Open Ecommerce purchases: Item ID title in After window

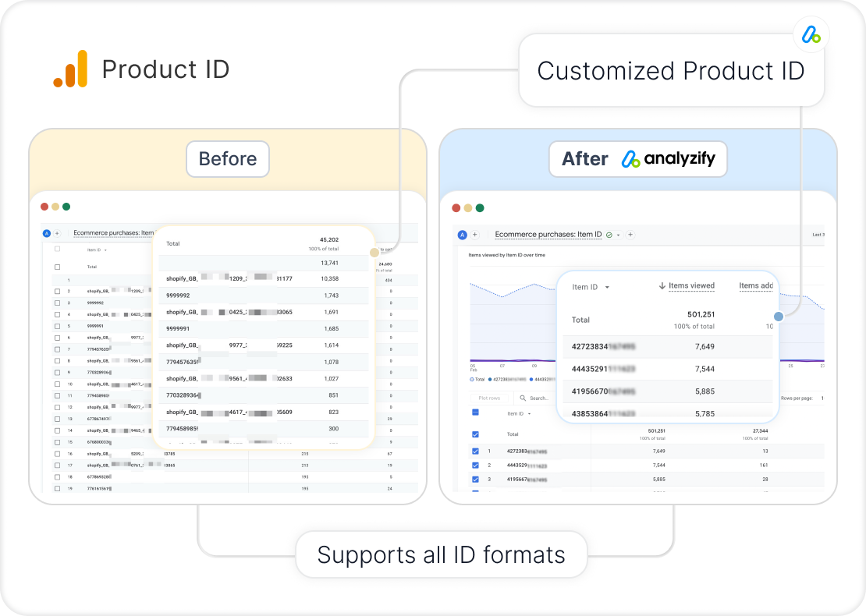tap(548, 235)
